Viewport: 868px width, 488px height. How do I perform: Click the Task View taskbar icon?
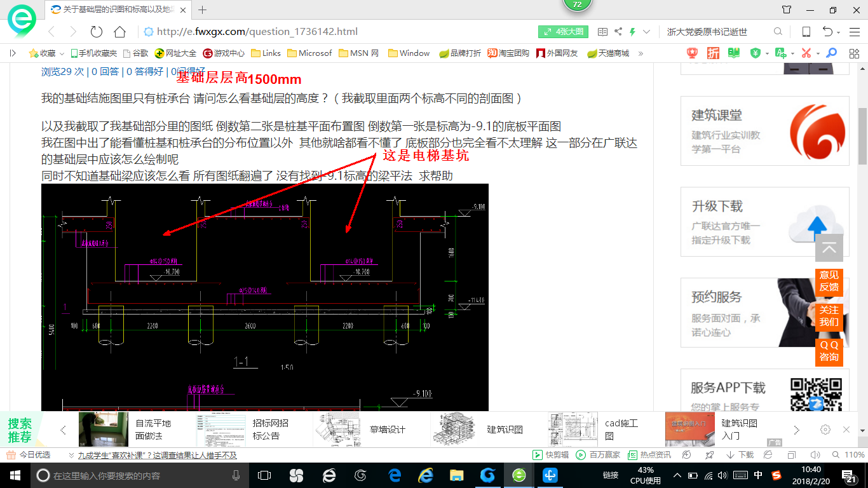[x=264, y=475]
